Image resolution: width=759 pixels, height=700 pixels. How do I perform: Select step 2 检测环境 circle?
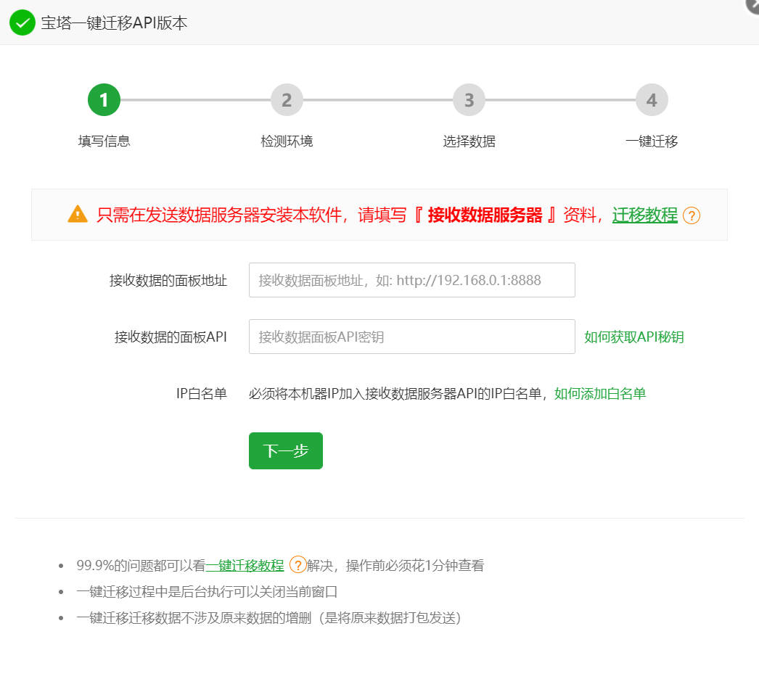click(287, 99)
